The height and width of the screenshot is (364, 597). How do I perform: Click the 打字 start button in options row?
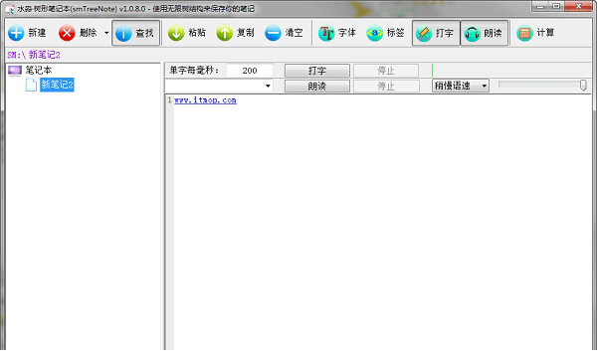316,71
